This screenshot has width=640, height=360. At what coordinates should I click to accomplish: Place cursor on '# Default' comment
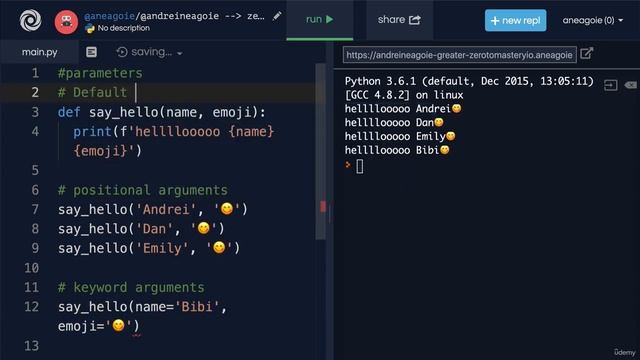[92, 92]
